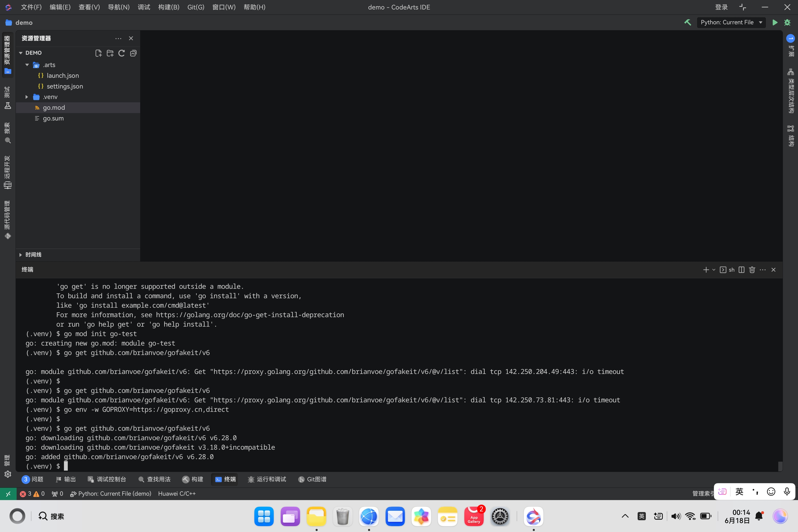Expand the .venv folder
This screenshot has height=532, width=798.
(27, 97)
